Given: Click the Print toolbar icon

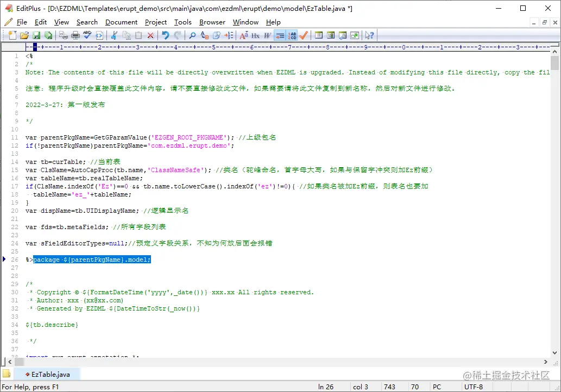Looking at the screenshot, I should (x=75, y=35).
